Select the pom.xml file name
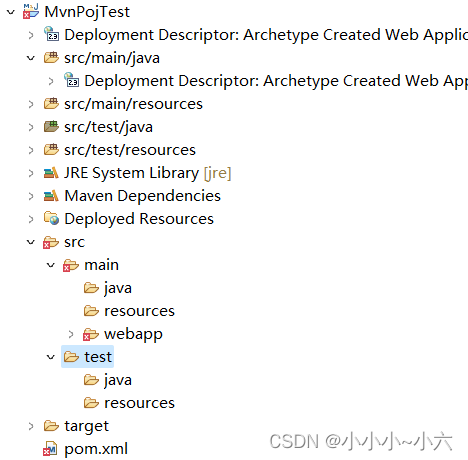Screen dimensions: 468x460 coord(96,450)
